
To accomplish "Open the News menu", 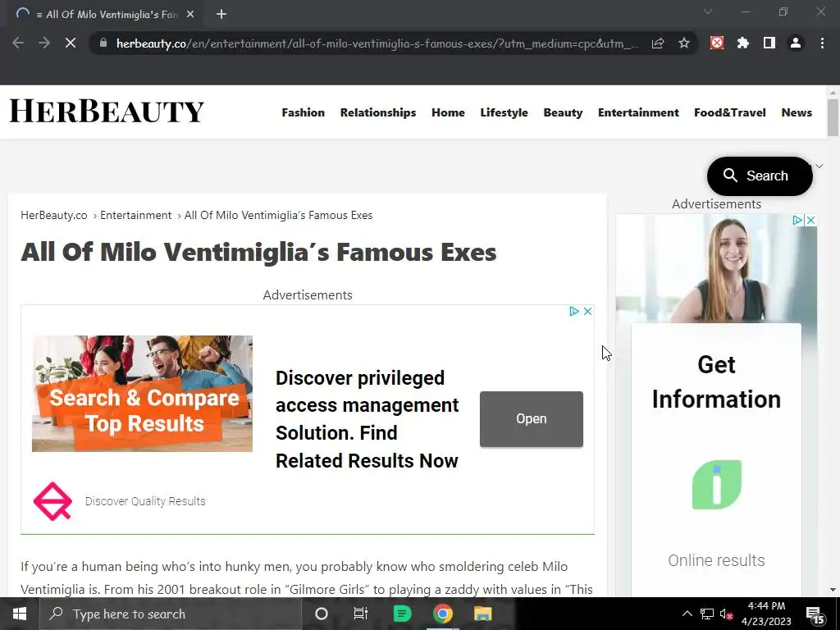I will click(x=797, y=112).
